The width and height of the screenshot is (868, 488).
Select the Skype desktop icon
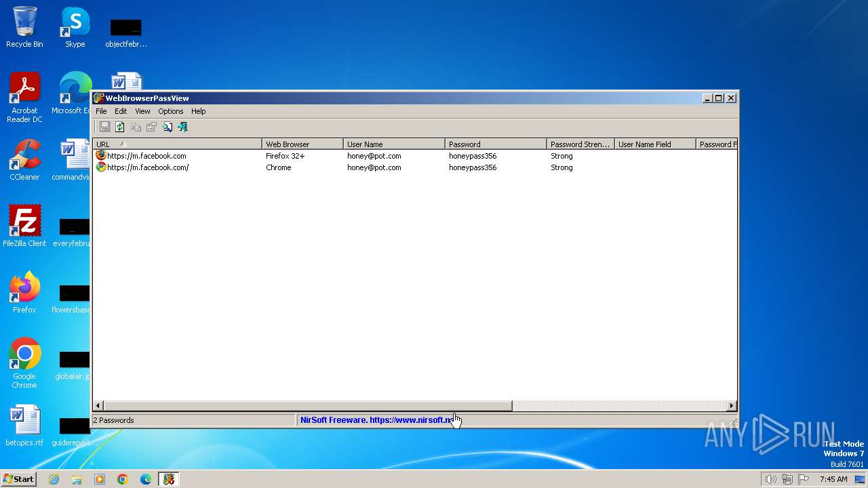[75, 27]
